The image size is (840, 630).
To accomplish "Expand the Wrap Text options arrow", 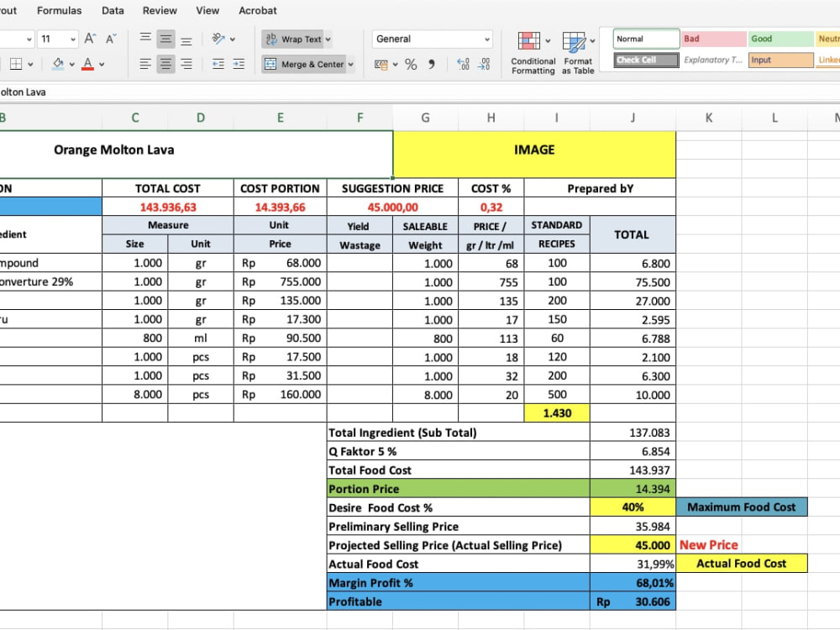I will click(x=328, y=39).
